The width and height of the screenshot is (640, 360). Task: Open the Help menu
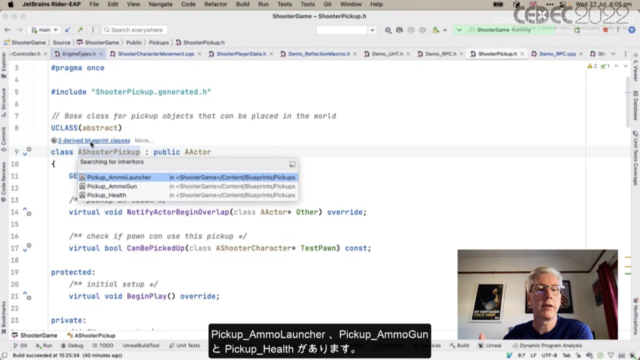tap(376, 4)
